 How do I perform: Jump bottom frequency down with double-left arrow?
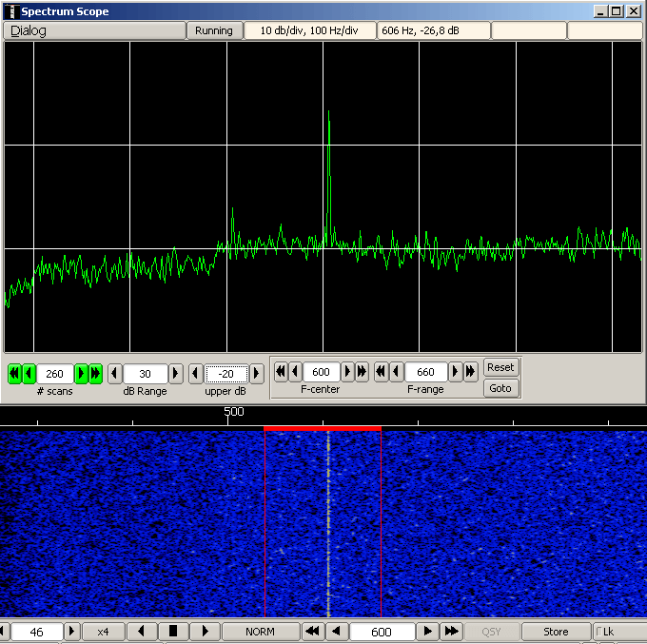point(313,632)
